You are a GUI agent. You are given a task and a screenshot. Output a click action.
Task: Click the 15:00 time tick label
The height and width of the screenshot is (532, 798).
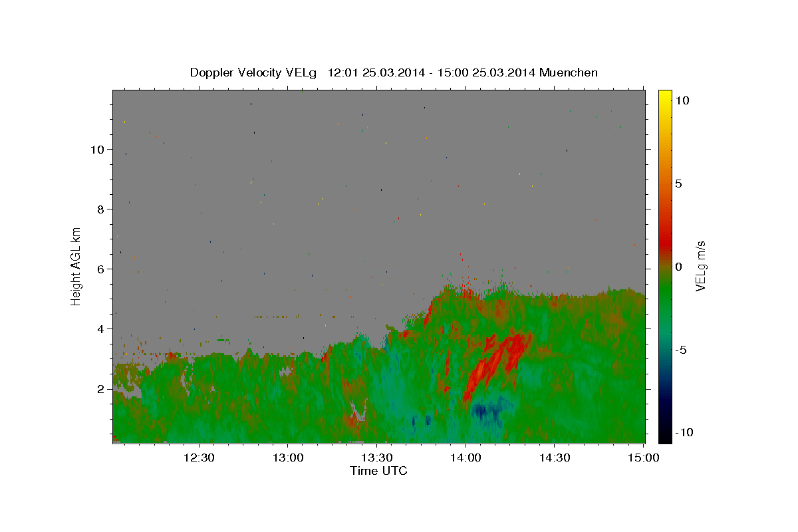coord(643,458)
